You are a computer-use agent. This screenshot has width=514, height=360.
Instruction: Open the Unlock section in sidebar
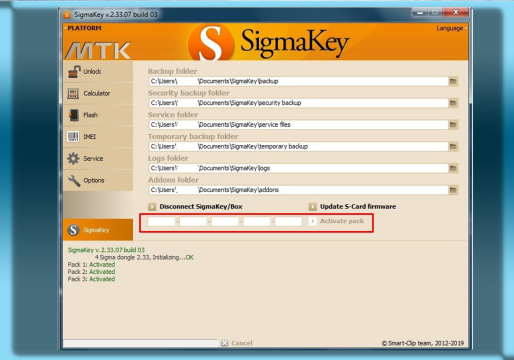98,72
